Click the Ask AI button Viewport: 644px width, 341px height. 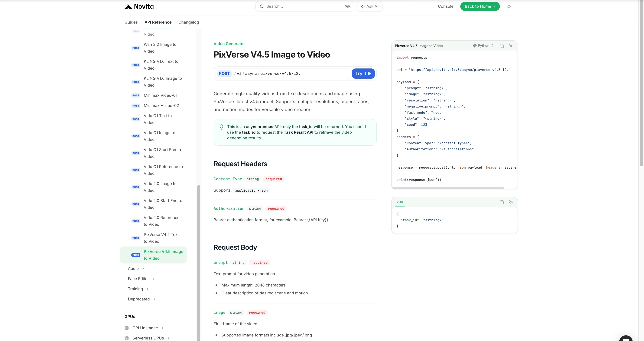369,6
